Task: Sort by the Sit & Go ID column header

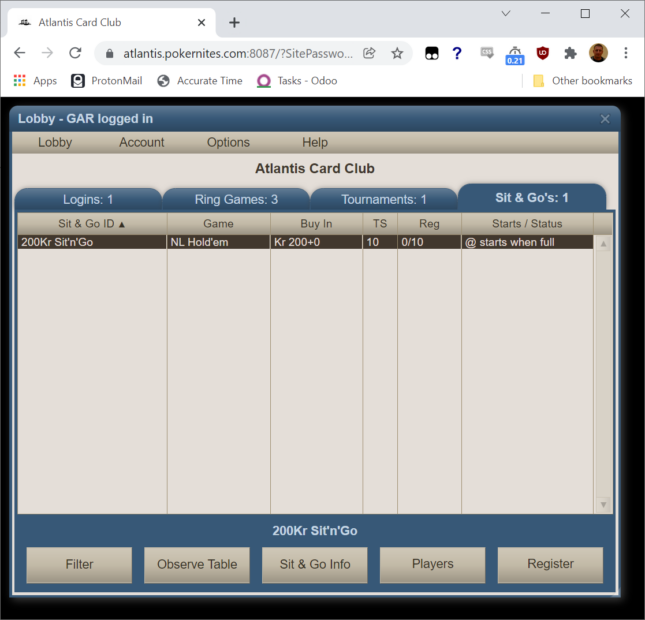Action: [x=92, y=224]
